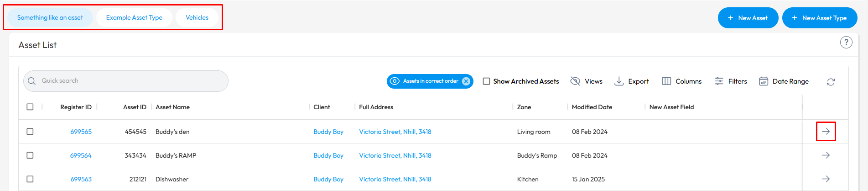The image size is (868, 191).
Task: Sort by Full Address column header
Action: click(376, 107)
